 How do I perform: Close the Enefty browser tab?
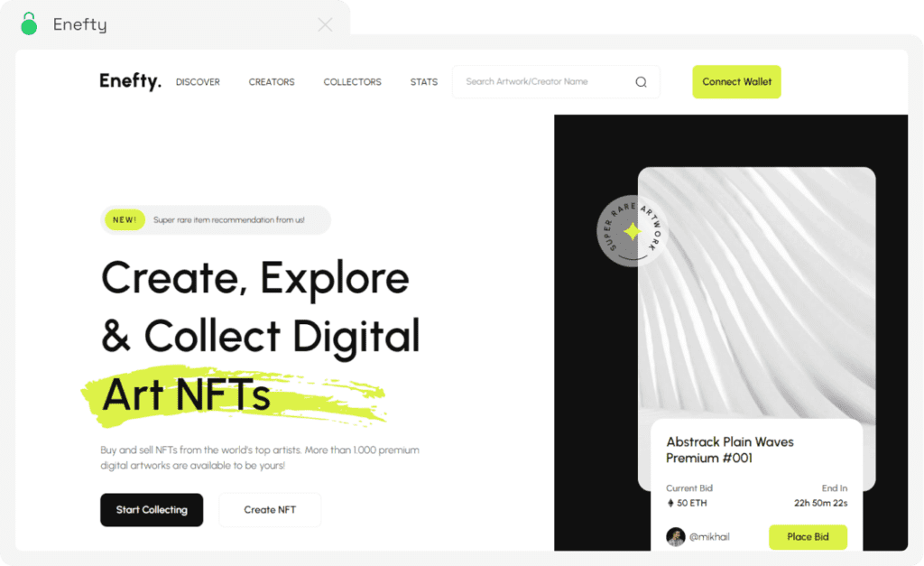(x=325, y=24)
